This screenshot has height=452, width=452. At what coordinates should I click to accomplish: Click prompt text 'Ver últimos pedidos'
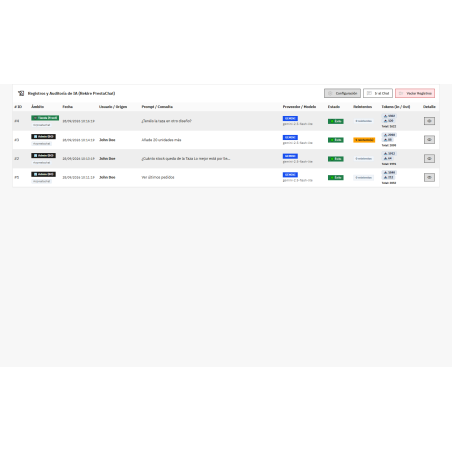(158, 177)
